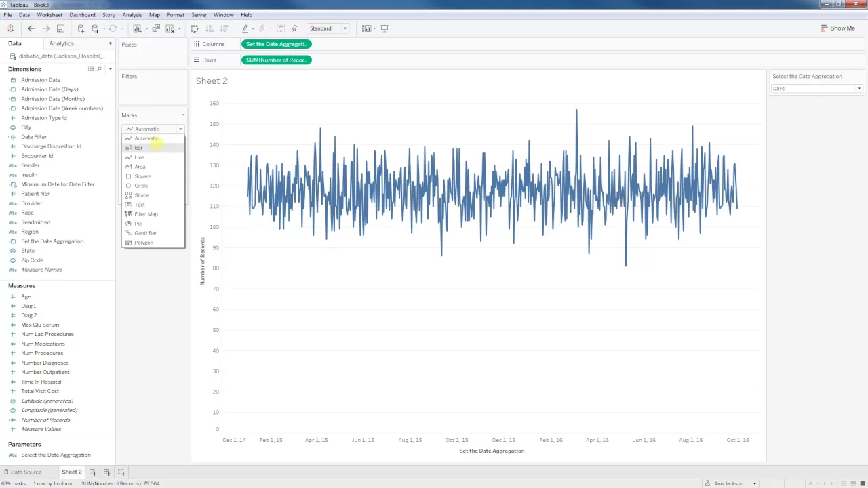This screenshot has height=488, width=868.
Task: Click SUM(Number of Records) pill on Rows
Action: click(276, 60)
